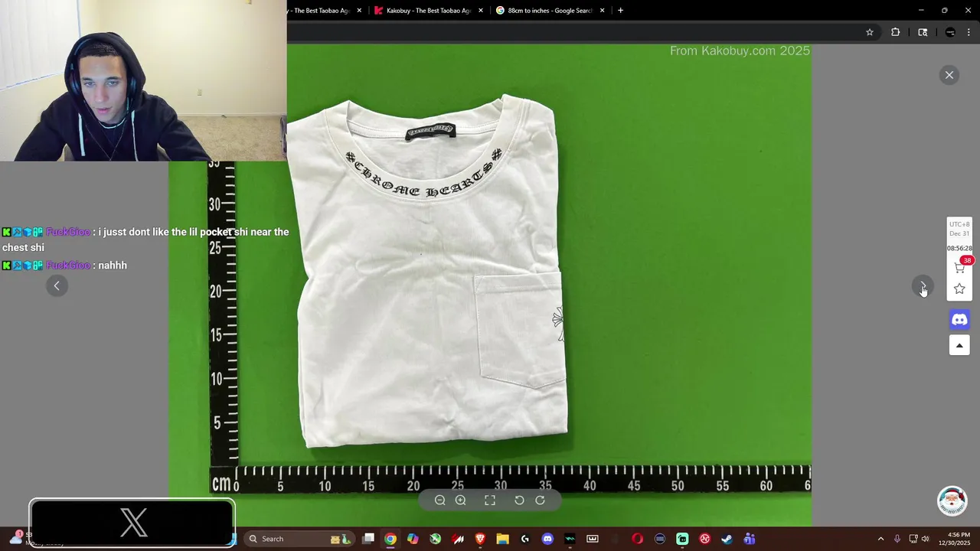
Task: Close the 88cm to inches tab
Action: pyautogui.click(x=602, y=11)
